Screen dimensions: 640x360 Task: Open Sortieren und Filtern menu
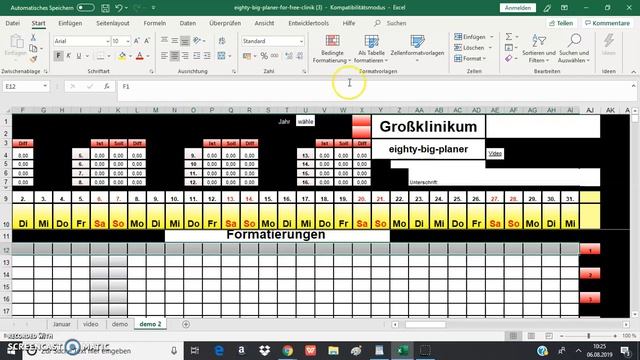click(x=539, y=49)
